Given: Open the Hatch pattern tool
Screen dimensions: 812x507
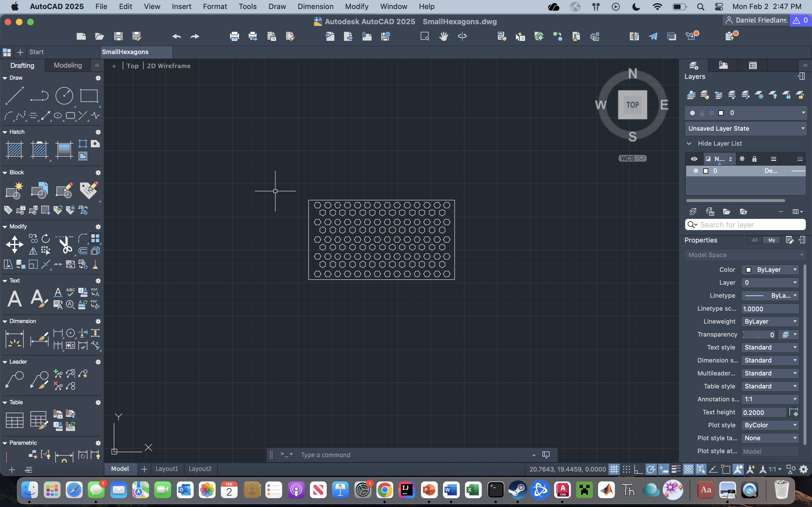Looking at the screenshot, I should point(15,150).
